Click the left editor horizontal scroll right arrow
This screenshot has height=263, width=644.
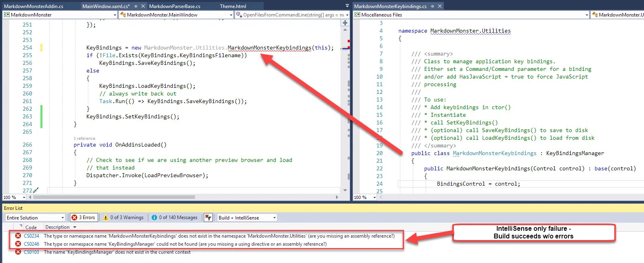337,197
